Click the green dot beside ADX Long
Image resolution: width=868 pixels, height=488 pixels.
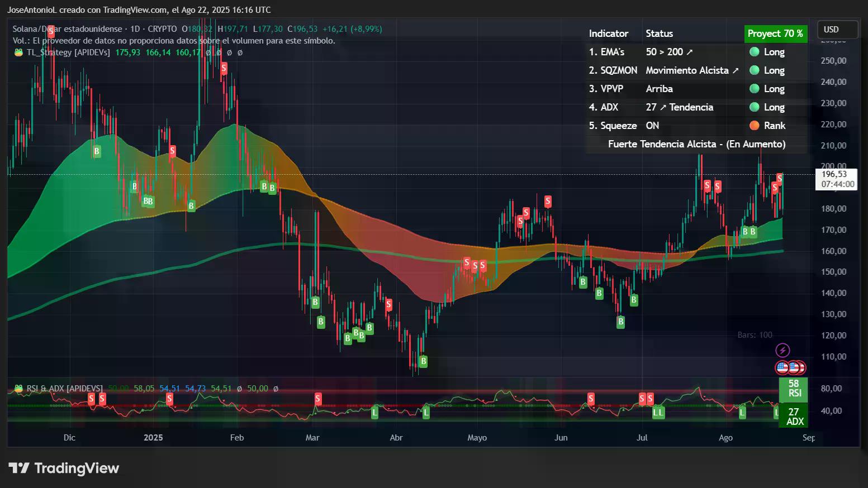click(754, 107)
